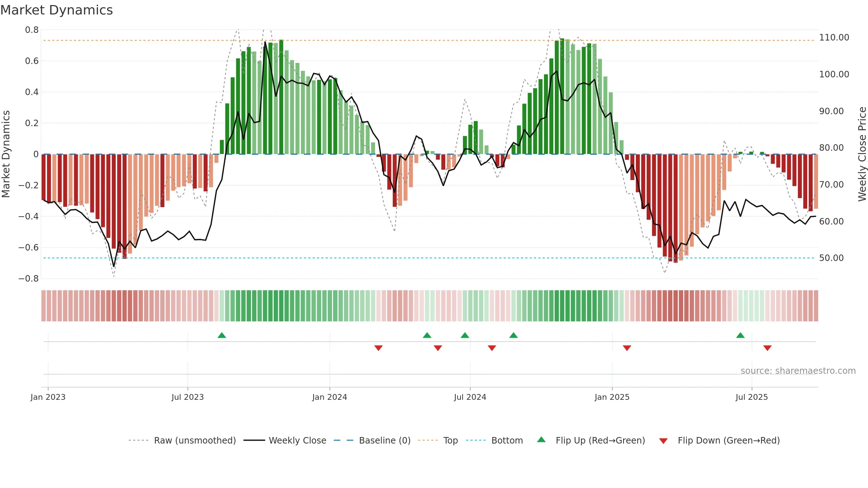Image resolution: width=868 pixels, height=488 pixels.
Task: Toggle the Bottom legend entry
Action: 494,440
